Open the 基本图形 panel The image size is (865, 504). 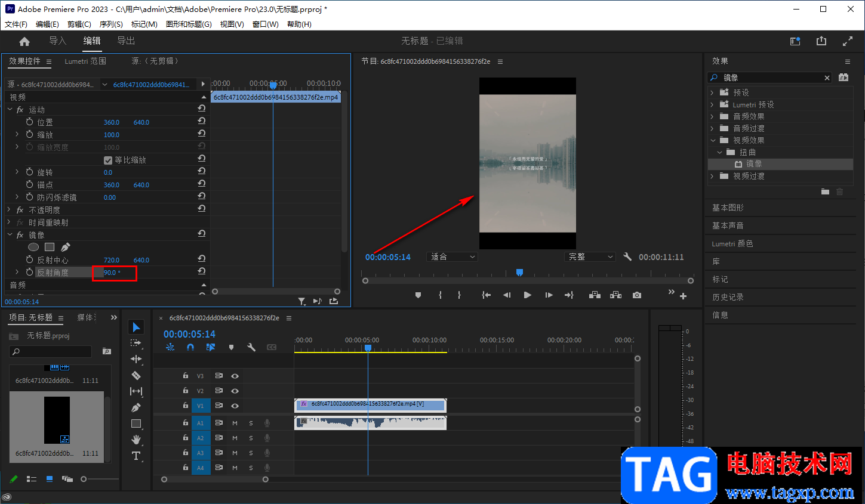pyautogui.click(x=728, y=208)
